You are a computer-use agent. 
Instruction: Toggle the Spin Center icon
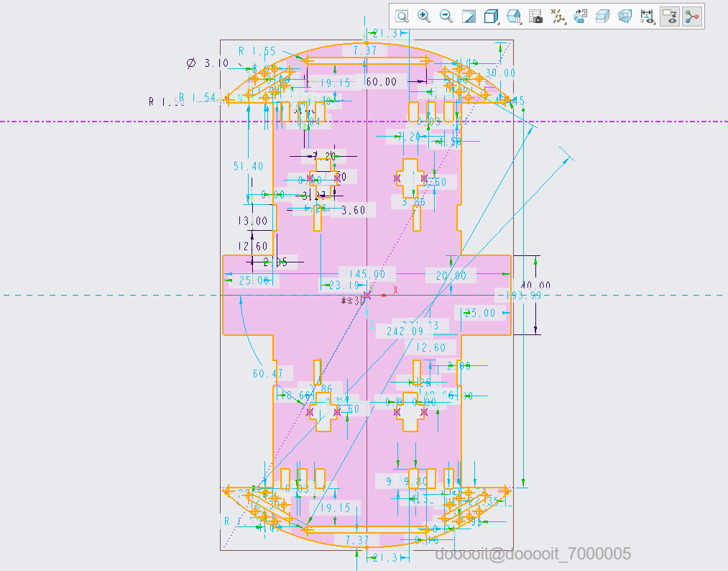pyautogui.click(x=692, y=17)
